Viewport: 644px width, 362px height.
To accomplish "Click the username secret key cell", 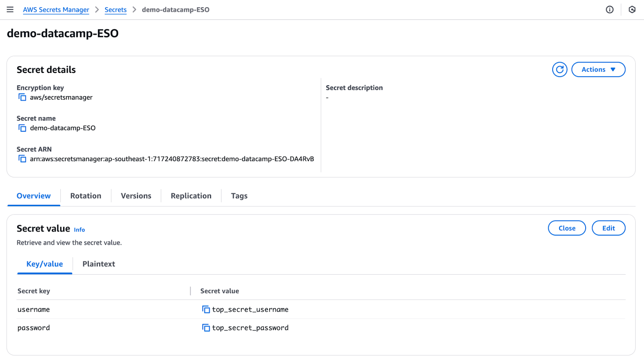I will coord(34,310).
